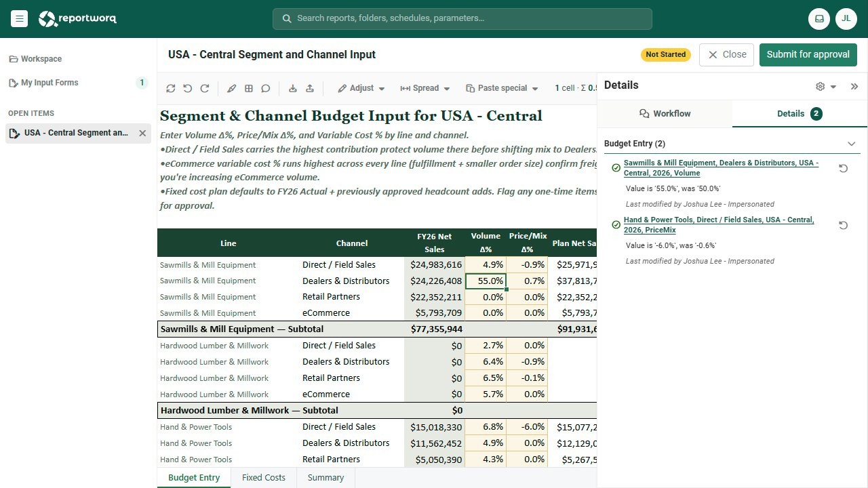Screen dimensions: 868x488
Task: Click the Close button in the header
Action: point(726,55)
